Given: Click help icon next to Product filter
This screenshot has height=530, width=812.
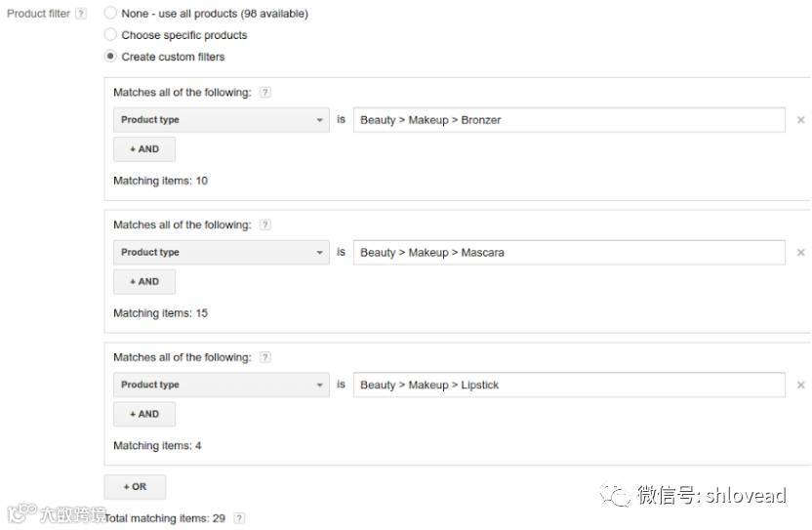Looking at the screenshot, I should click(x=81, y=15).
